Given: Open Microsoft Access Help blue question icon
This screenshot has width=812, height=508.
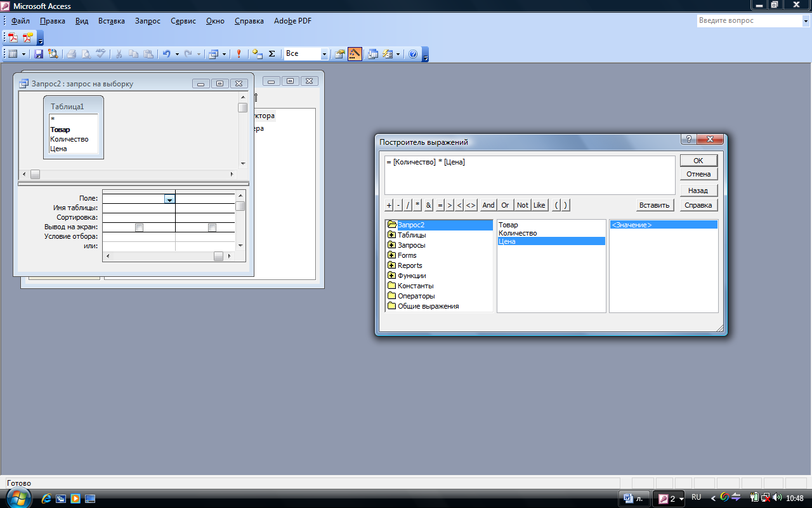Looking at the screenshot, I should coord(413,54).
